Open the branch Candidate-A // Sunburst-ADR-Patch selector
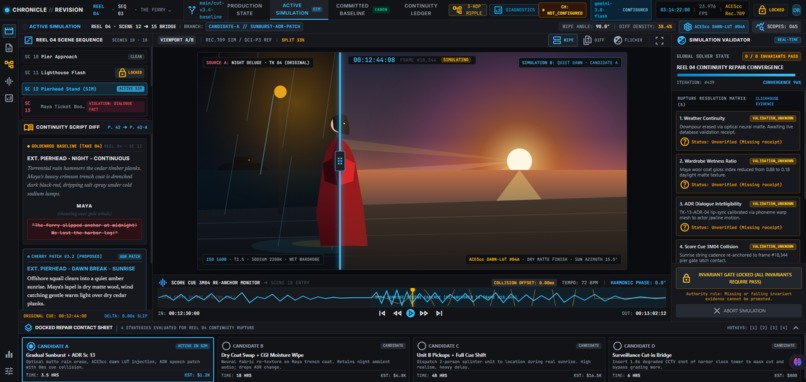 click(254, 26)
